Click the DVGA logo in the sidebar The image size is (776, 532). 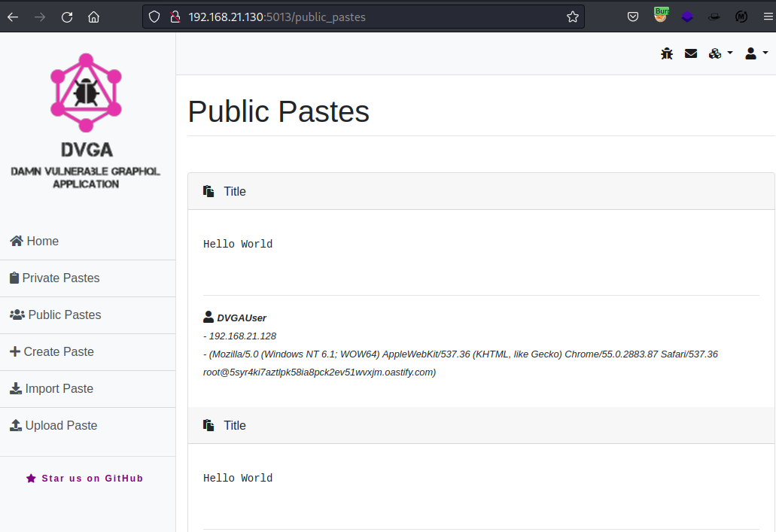click(86, 93)
